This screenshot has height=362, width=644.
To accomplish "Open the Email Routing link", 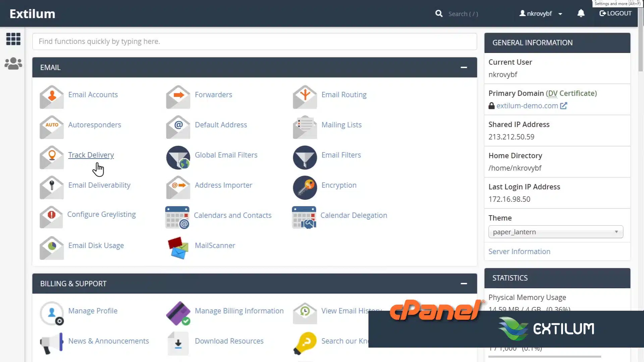I will [344, 95].
